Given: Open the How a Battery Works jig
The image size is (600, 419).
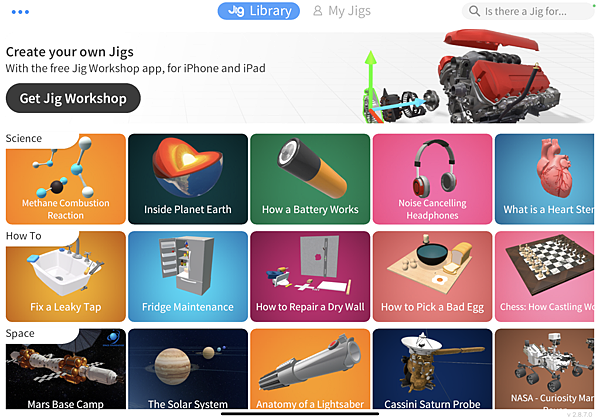Looking at the screenshot, I should pos(310,179).
